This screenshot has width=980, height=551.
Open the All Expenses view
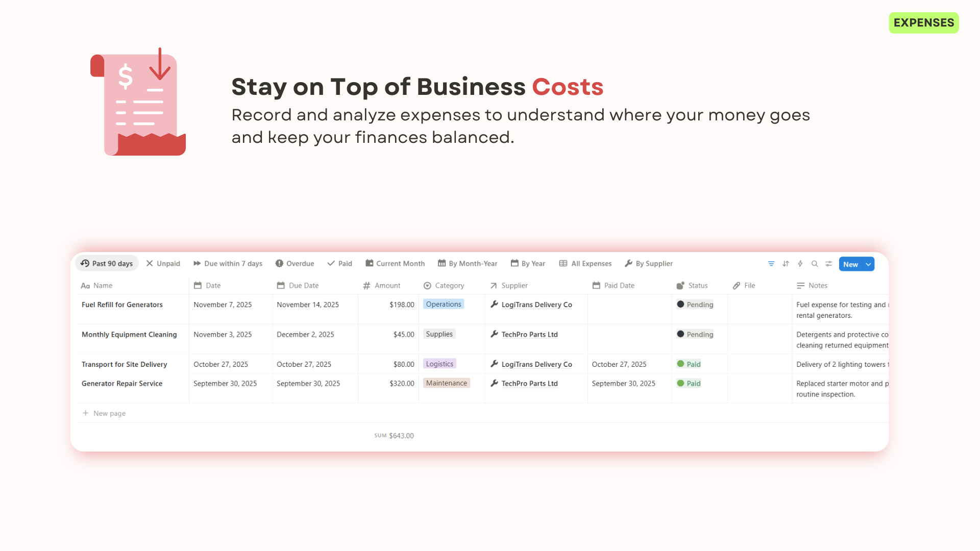click(x=585, y=263)
